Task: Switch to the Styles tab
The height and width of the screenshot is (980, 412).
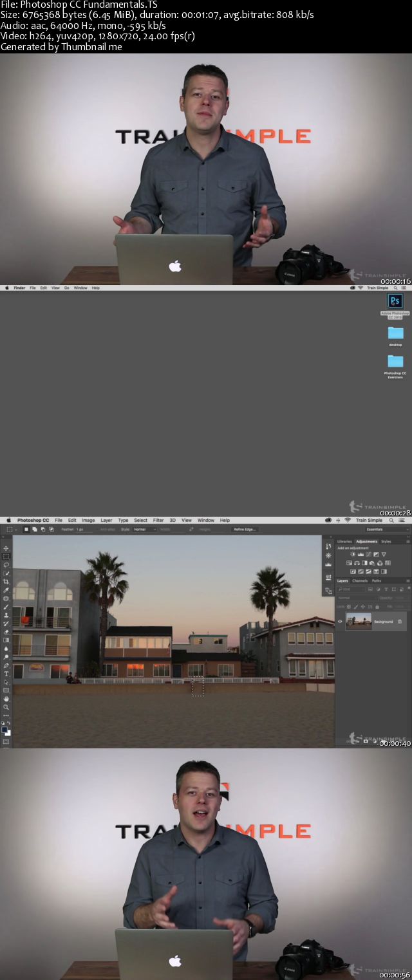Action: click(386, 542)
